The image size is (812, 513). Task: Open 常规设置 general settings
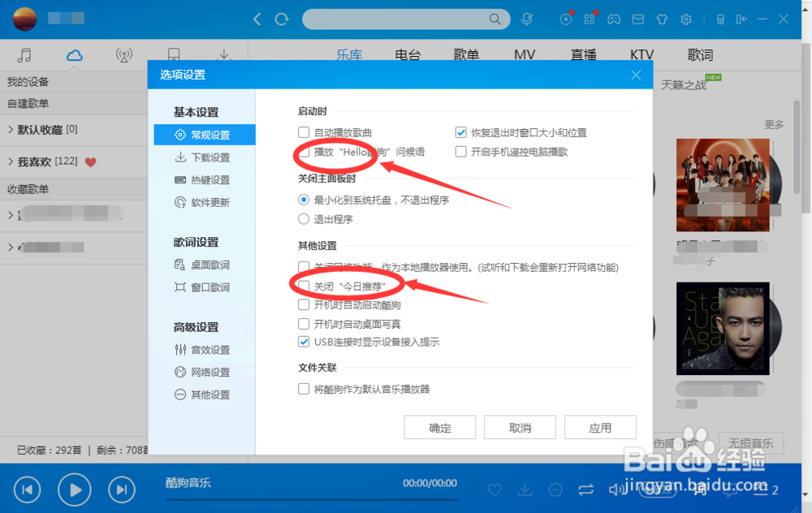205,135
